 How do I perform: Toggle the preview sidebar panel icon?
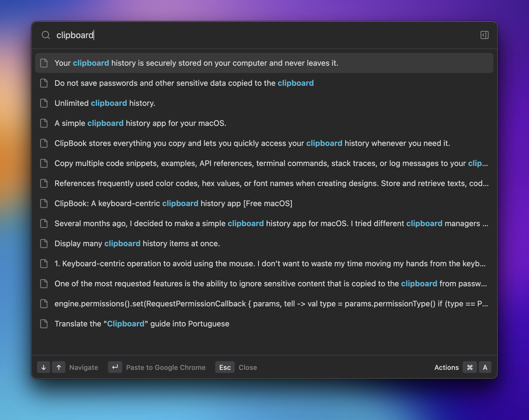click(x=484, y=35)
